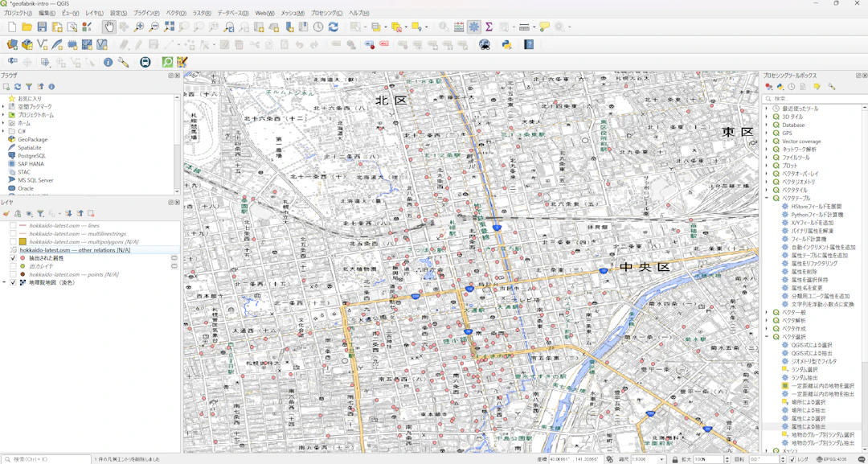Click the filter legend funnel icon
Image resolution: width=868 pixels, height=464 pixels.
point(40,213)
